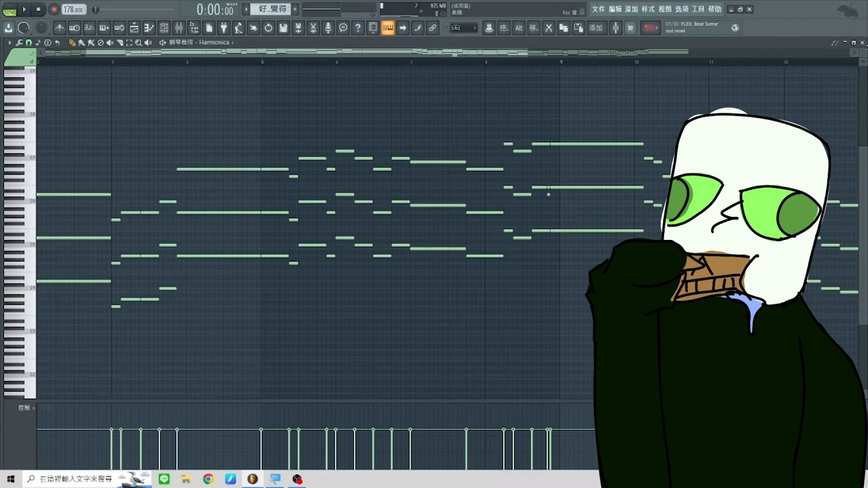Click the render/export audio icon
This screenshot has width=868, height=488.
(298, 28)
